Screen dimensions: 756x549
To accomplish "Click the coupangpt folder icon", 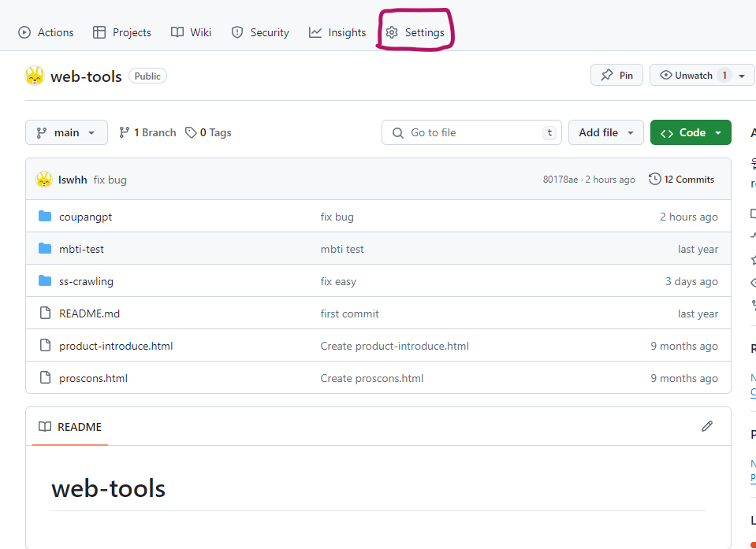I will (45, 217).
